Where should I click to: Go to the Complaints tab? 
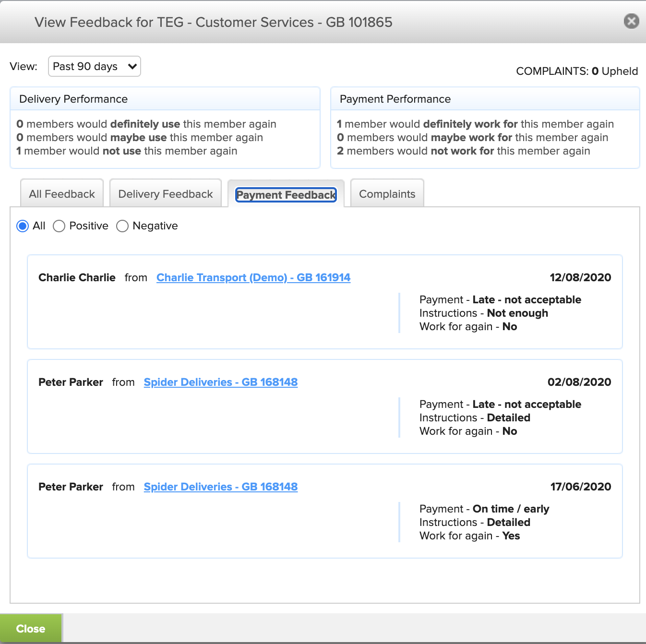(387, 194)
